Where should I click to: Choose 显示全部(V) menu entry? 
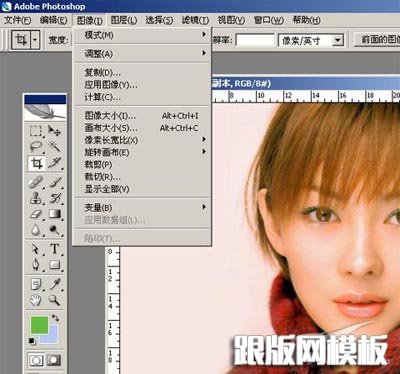pyautogui.click(x=142, y=189)
